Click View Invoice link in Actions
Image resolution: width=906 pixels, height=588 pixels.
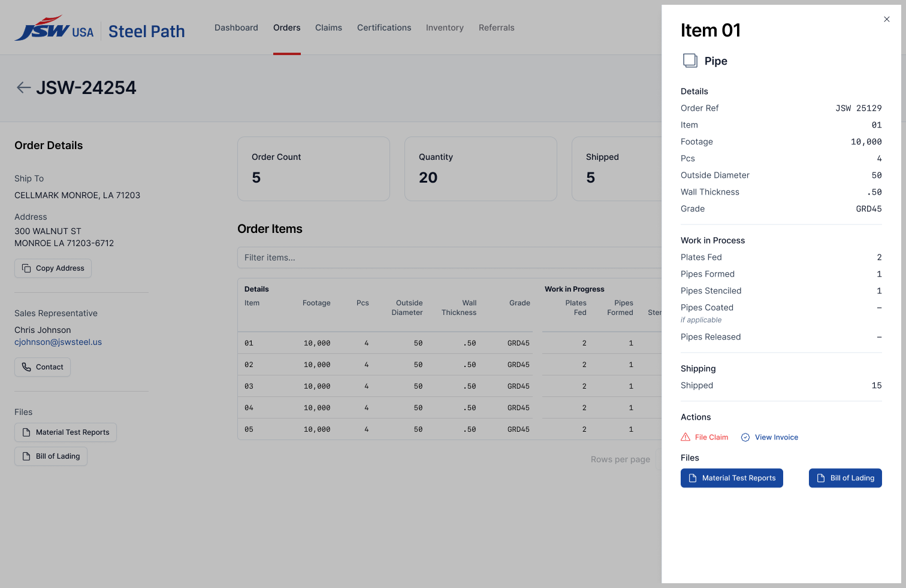click(770, 437)
